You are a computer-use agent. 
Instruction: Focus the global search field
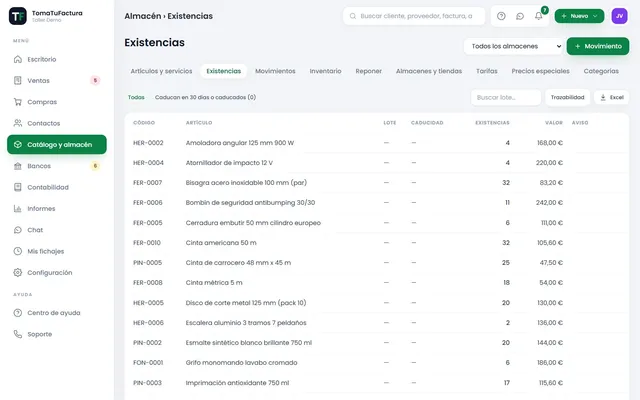click(414, 16)
